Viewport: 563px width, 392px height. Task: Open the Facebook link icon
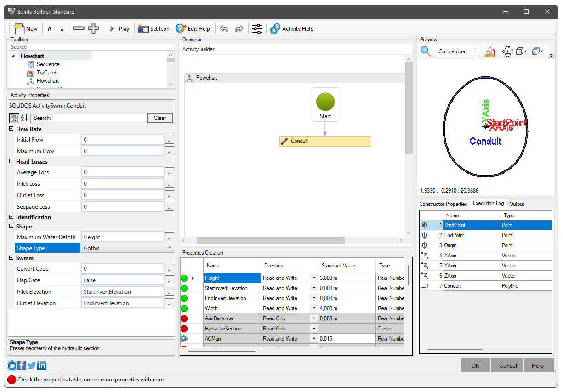click(22, 366)
